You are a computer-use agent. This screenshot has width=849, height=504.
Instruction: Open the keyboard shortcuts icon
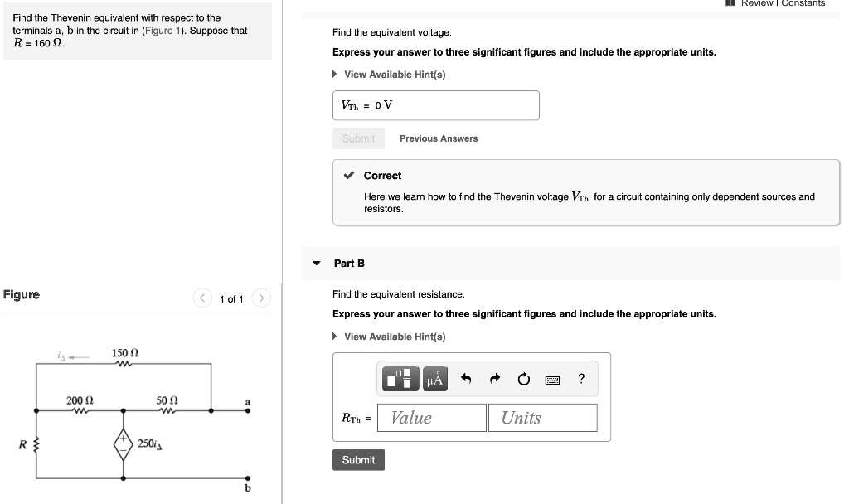pyautogui.click(x=551, y=379)
